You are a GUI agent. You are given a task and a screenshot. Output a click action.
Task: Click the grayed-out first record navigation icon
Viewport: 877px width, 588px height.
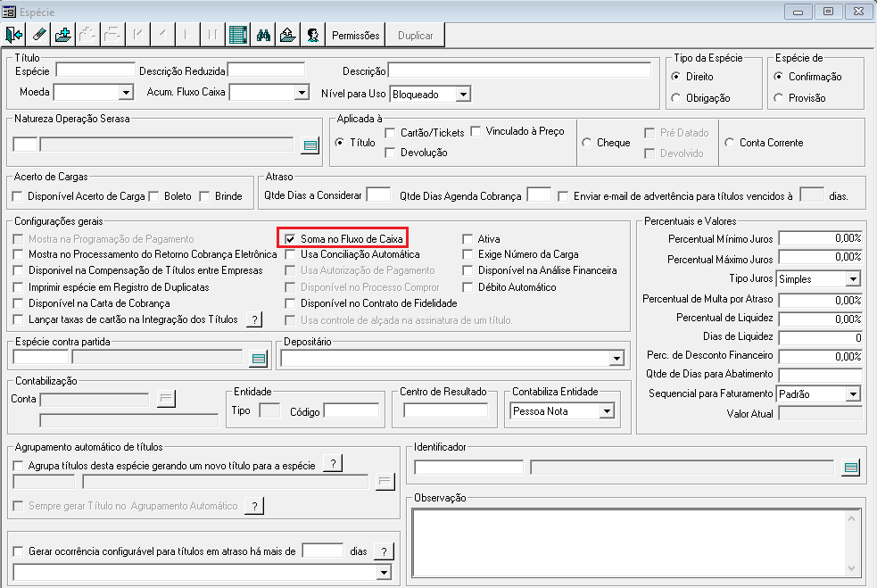click(x=137, y=36)
